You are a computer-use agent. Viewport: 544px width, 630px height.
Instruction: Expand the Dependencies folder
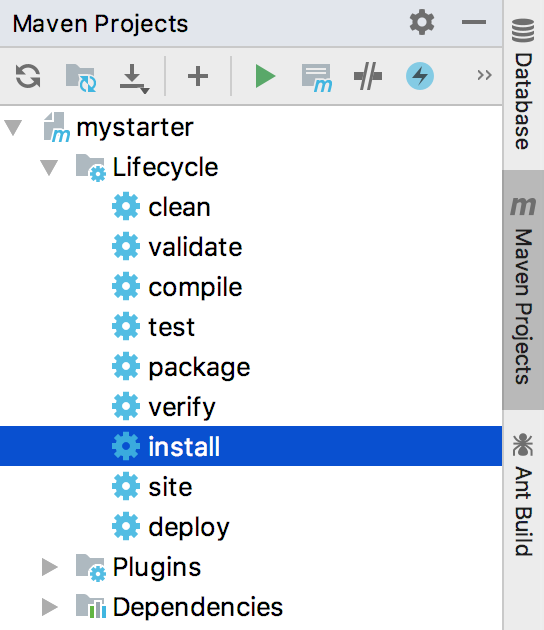click(x=50, y=607)
